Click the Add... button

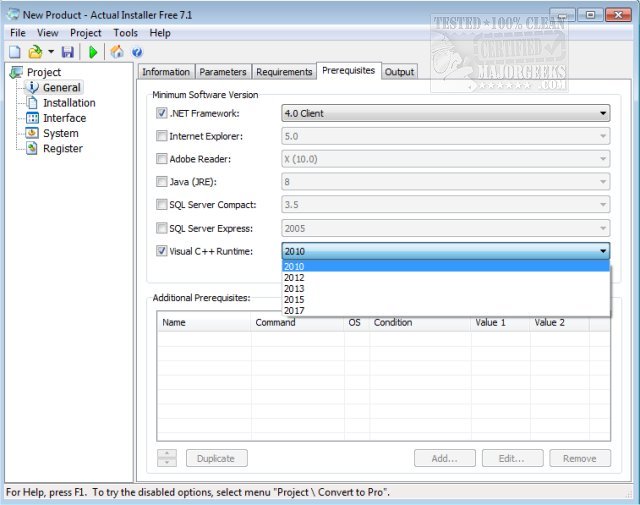point(444,458)
